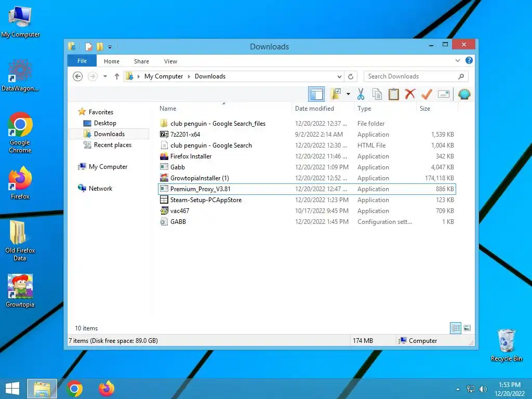Click File Explorer on the taskbar
532x399 pixels.
tap(42, 389)
